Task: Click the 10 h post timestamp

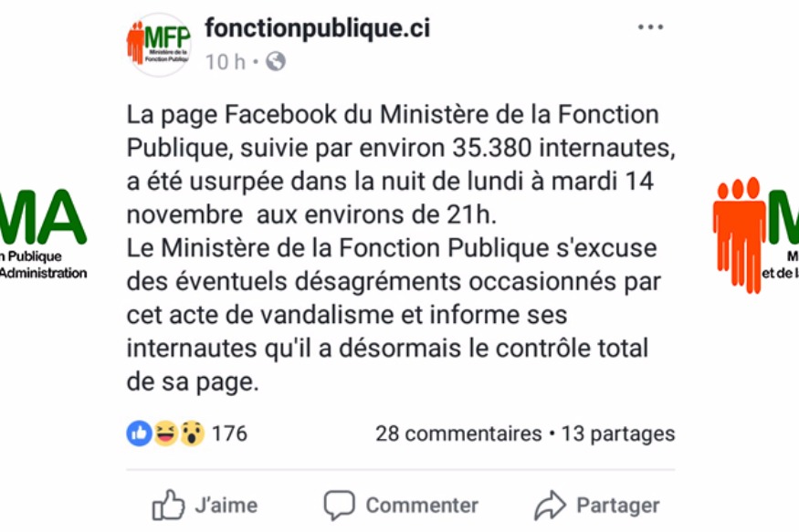Action: (x=225, y=62)
